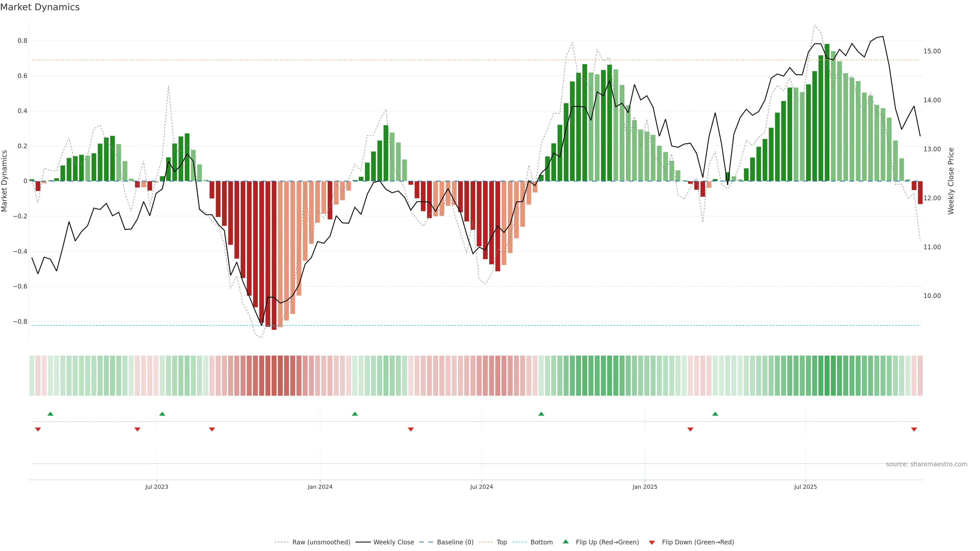Viewport: 980px width, 551px height.
Task: Click the Market Dynamics chart title
Action: (x=40, y=7)
